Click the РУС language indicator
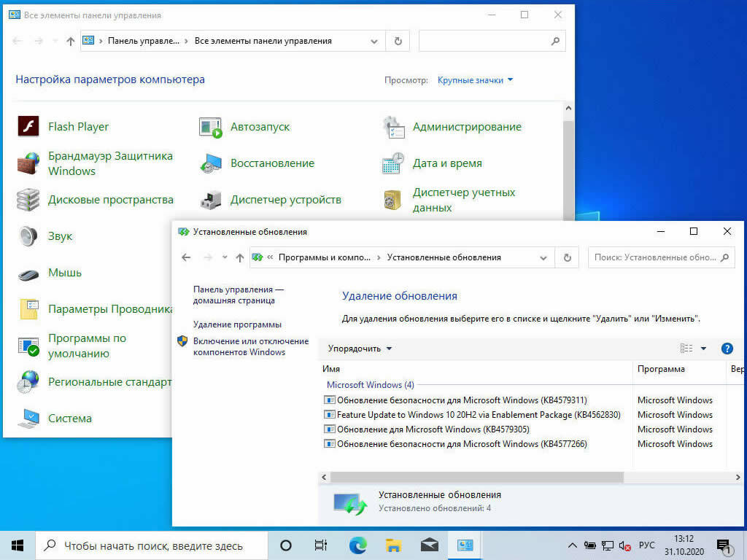This screenshot has width=747, height=560. 646,545
